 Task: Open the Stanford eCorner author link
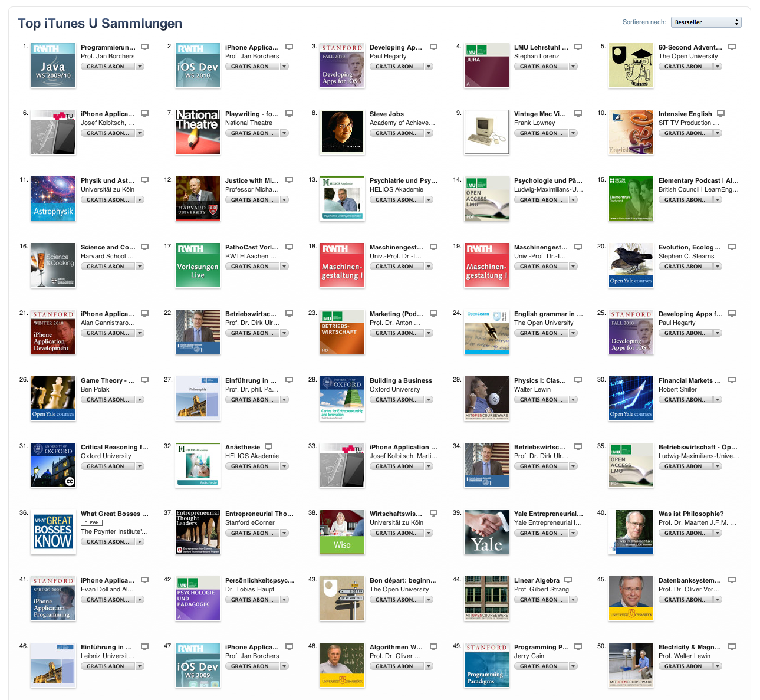[x=250, y=522]
